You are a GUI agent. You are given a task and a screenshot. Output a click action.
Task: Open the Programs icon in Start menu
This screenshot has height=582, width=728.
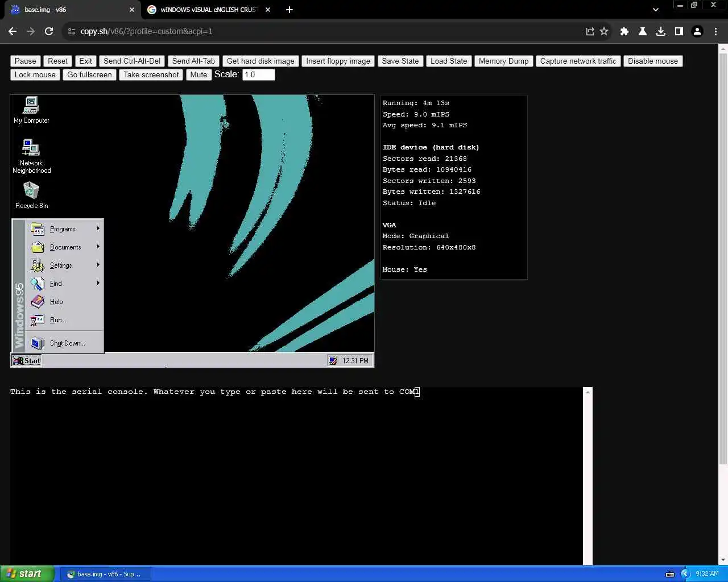pos(38,229)
